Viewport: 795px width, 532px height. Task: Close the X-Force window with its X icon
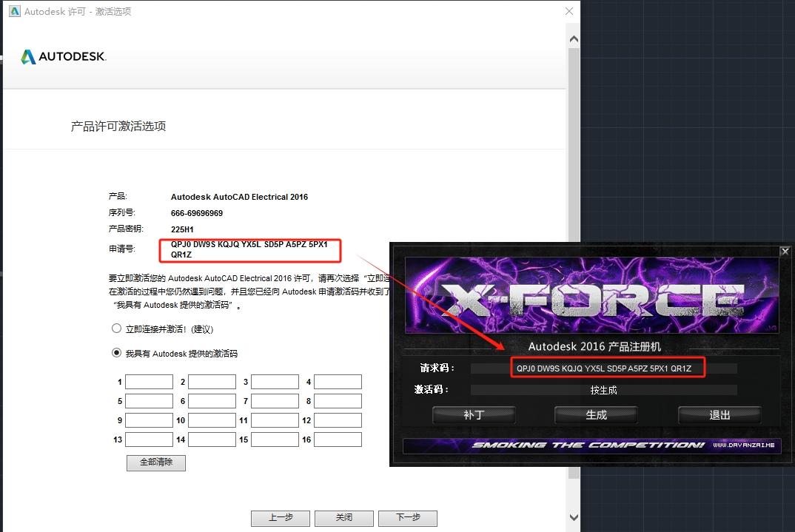click(x=785, y=251)
